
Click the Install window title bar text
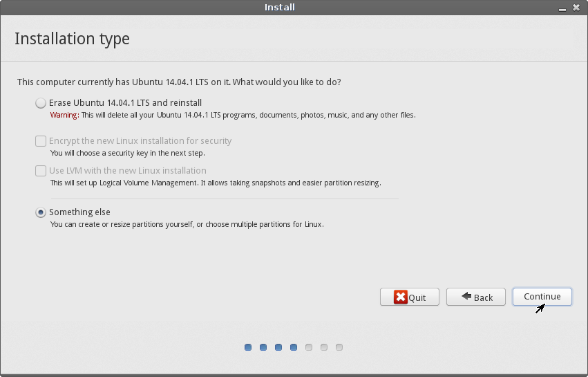click(x=280, y=8)
